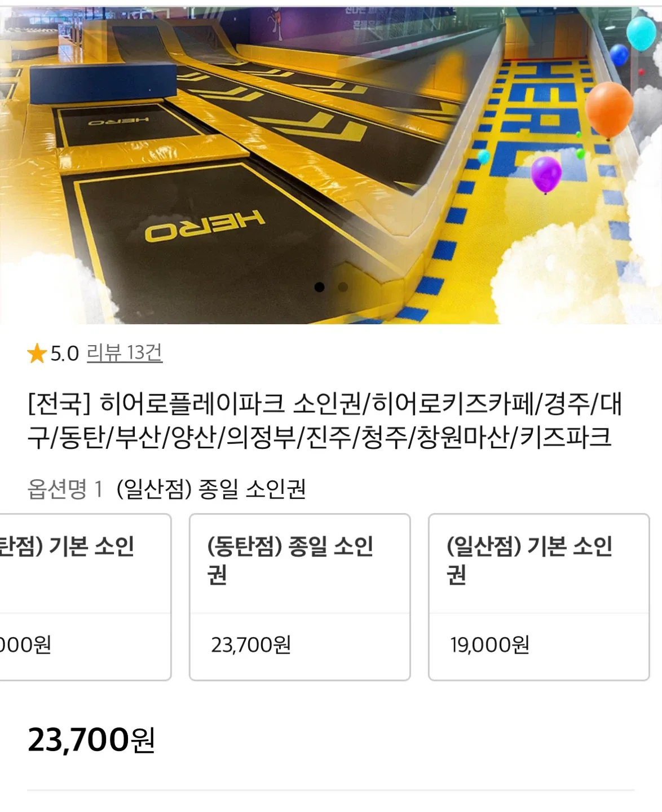Select the first carousel indicator dot
Viewport: 662px width, 812px height.
pos(319,287)
